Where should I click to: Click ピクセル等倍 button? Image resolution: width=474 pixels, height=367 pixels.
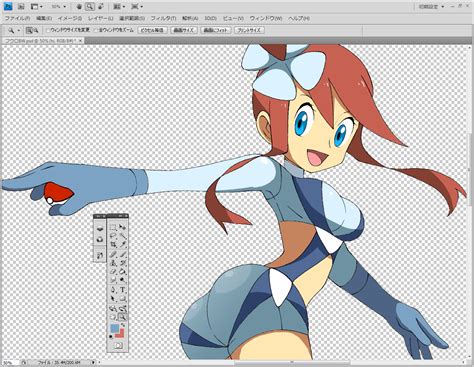[152, 30]
